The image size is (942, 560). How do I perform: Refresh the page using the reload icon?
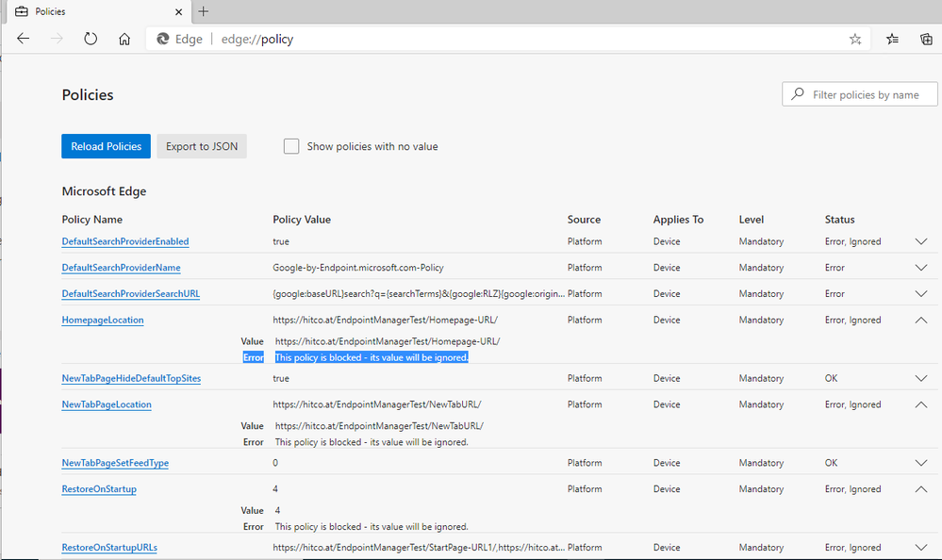pyautogui.click(x=91, y=39)
